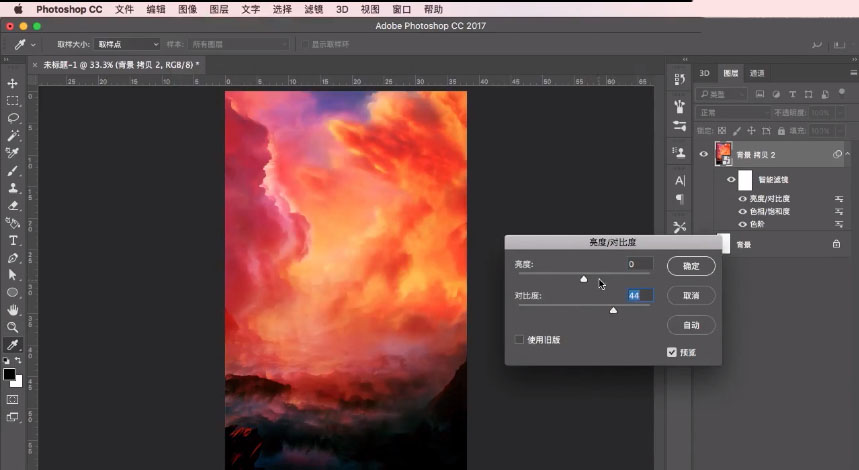Focus the 对比度 contrast value field
Viewport: 859px width, 470px height.
(639, 295)
